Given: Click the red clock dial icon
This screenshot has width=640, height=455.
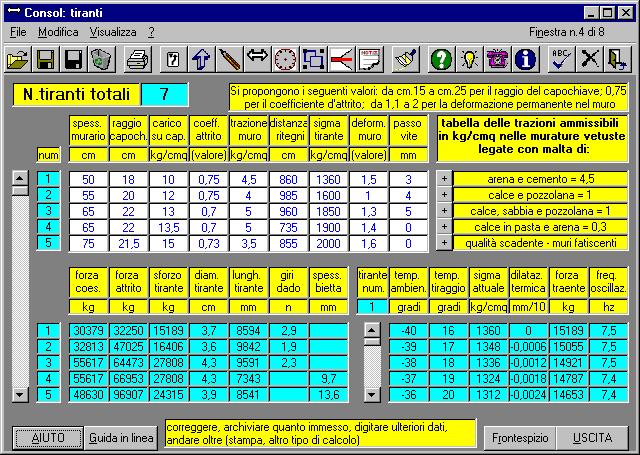Looking at the screenshot, I should tap(285, 60).
